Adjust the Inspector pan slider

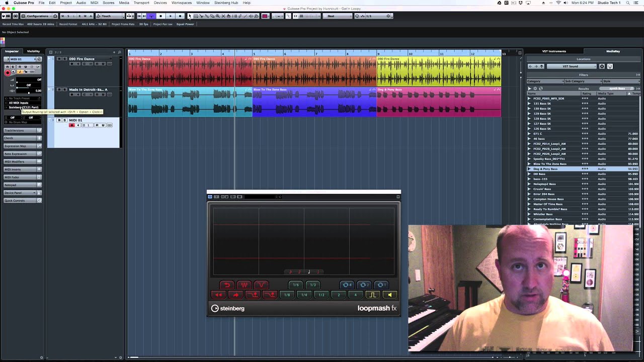point(29,86)
